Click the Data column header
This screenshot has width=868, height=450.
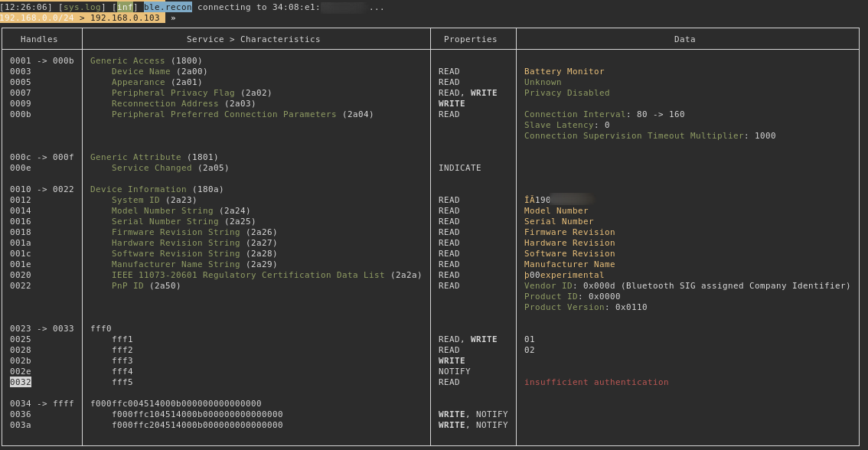[684, 39]
